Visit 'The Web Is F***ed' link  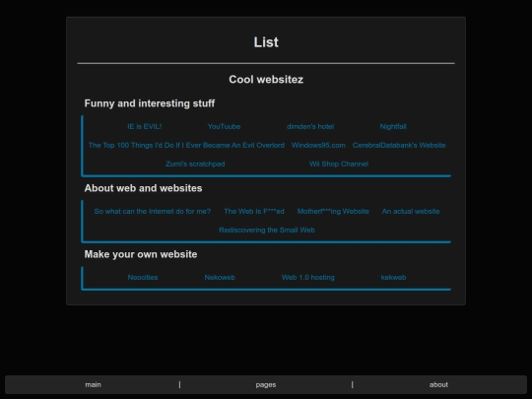(254, 212)
